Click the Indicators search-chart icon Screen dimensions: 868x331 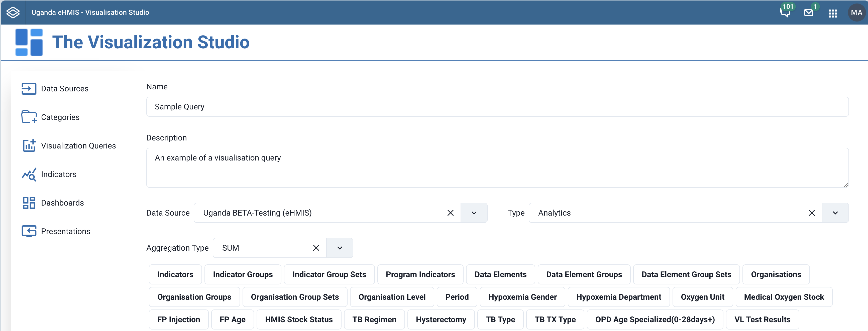coord(29,175)
